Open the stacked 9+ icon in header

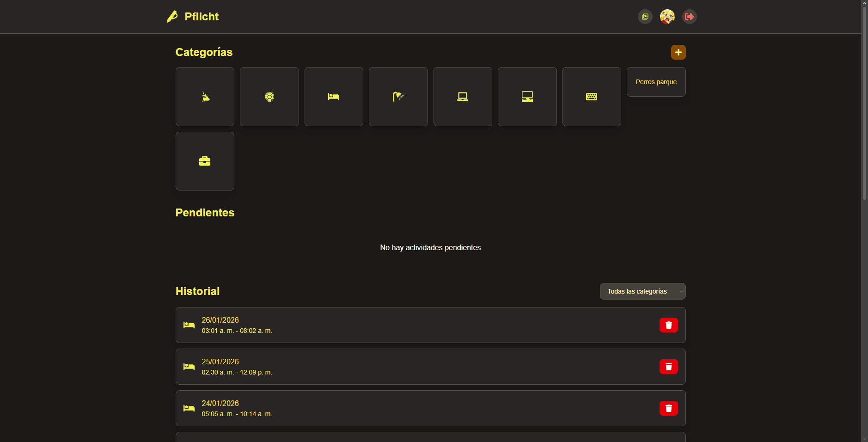coord(645,17)
